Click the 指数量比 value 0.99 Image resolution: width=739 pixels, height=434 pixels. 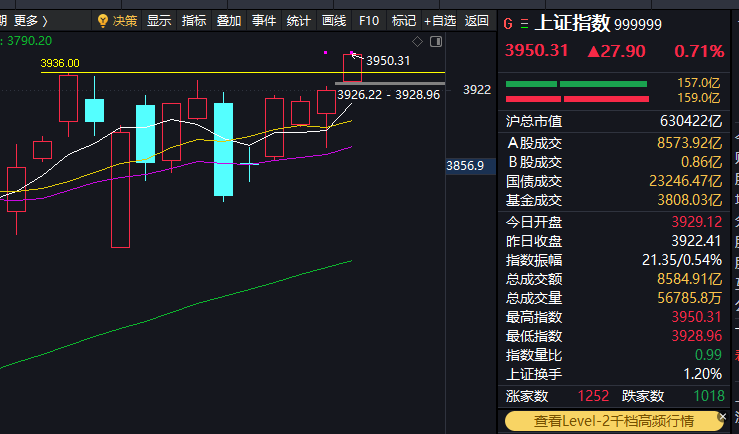[708, 355]
